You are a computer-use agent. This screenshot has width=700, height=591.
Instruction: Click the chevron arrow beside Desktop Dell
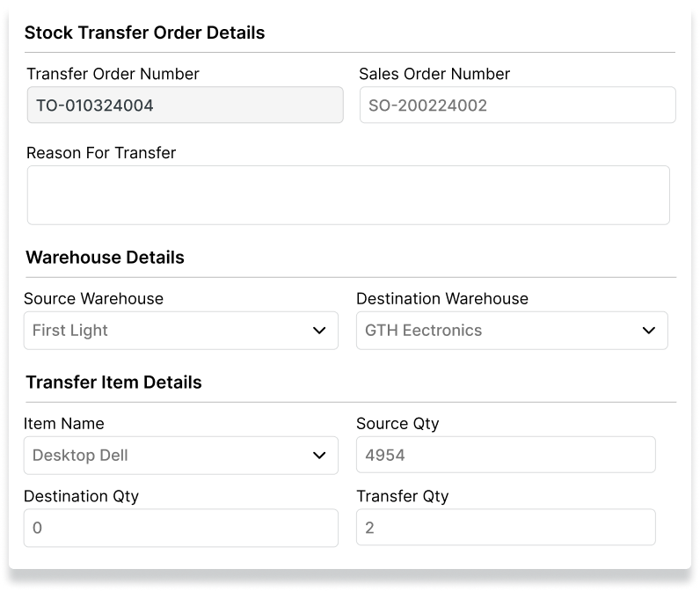(319, 456)
